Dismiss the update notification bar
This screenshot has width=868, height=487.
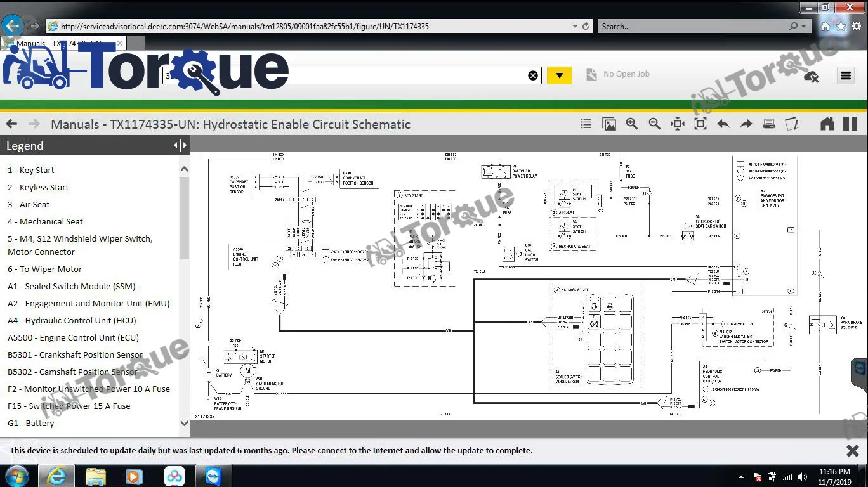click(853, 451)
